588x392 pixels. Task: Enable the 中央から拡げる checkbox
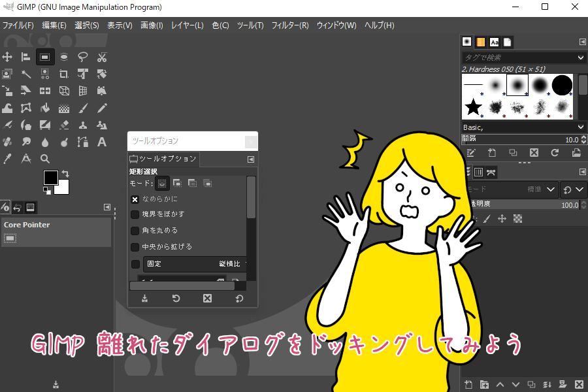pos(135,247)
